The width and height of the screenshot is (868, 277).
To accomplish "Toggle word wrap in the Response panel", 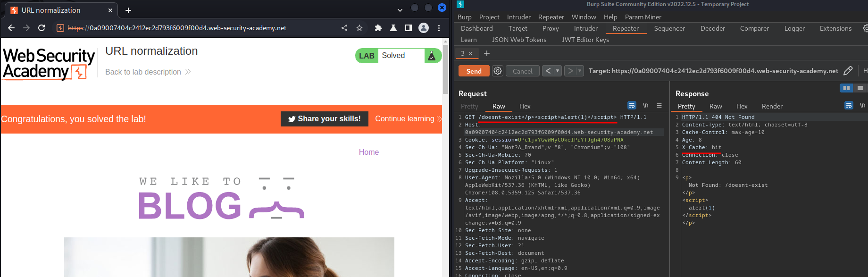I will click(x=849, y=105).
